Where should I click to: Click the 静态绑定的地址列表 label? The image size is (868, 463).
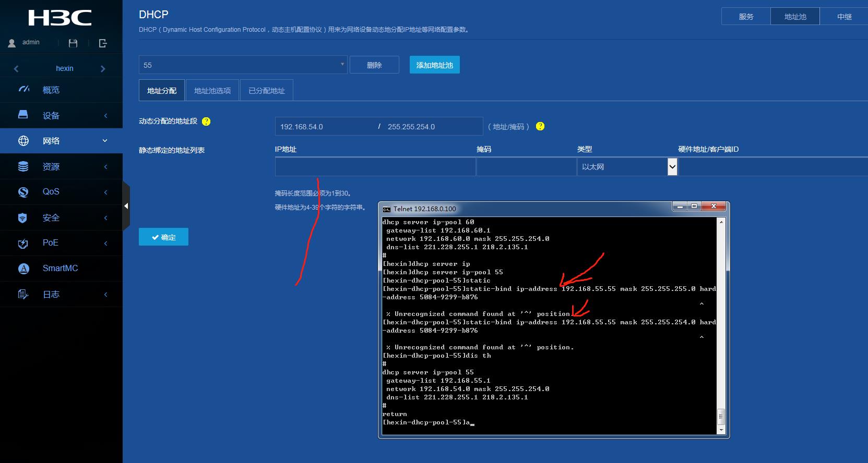click(x=172, y=150)
